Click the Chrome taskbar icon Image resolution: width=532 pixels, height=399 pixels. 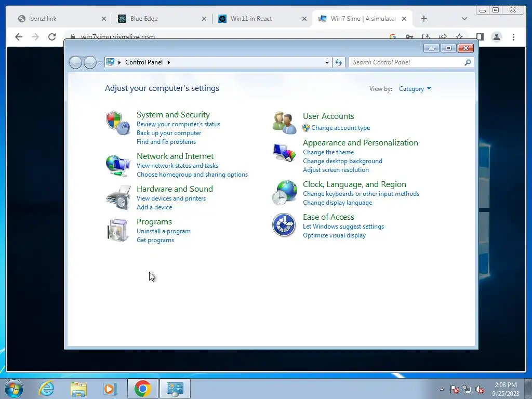click(142, 389)
